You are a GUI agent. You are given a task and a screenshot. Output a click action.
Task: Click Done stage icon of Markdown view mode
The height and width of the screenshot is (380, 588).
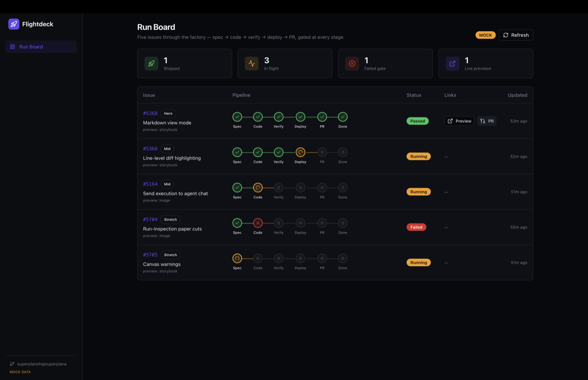click(x=343, y=117)
